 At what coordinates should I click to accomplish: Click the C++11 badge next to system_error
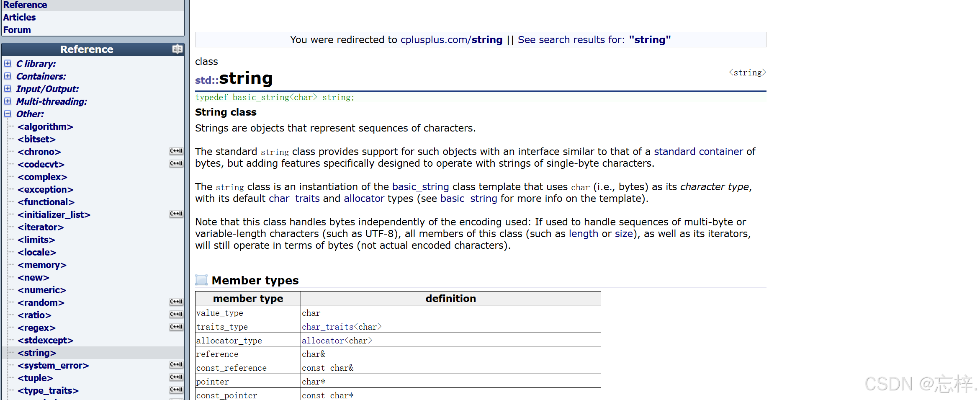pos(176,365)
